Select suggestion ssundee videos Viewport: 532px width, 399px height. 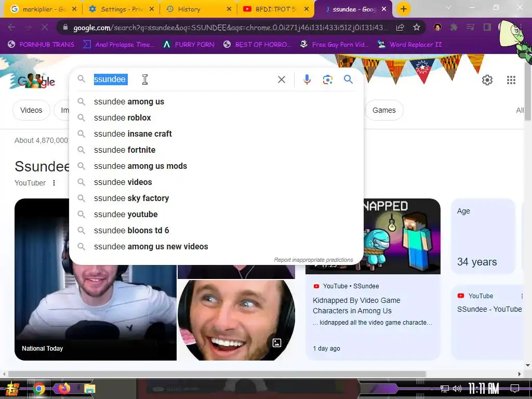tap(216, 182)
